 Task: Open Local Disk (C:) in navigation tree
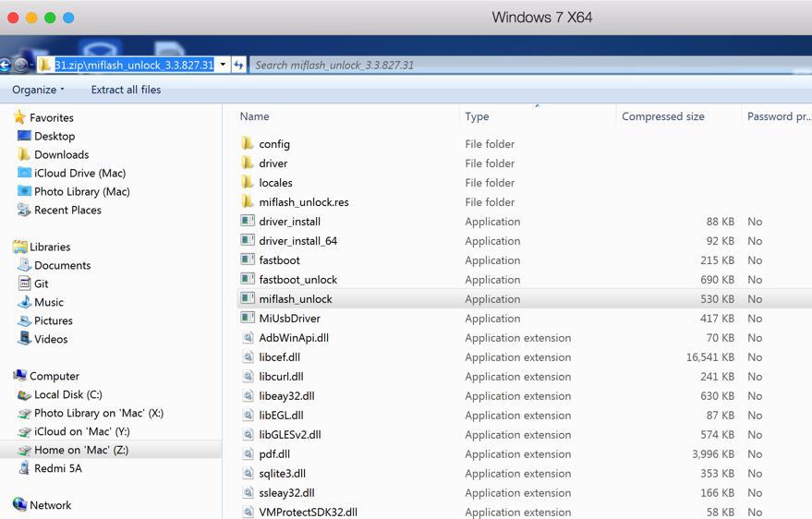tap(67, 394)
